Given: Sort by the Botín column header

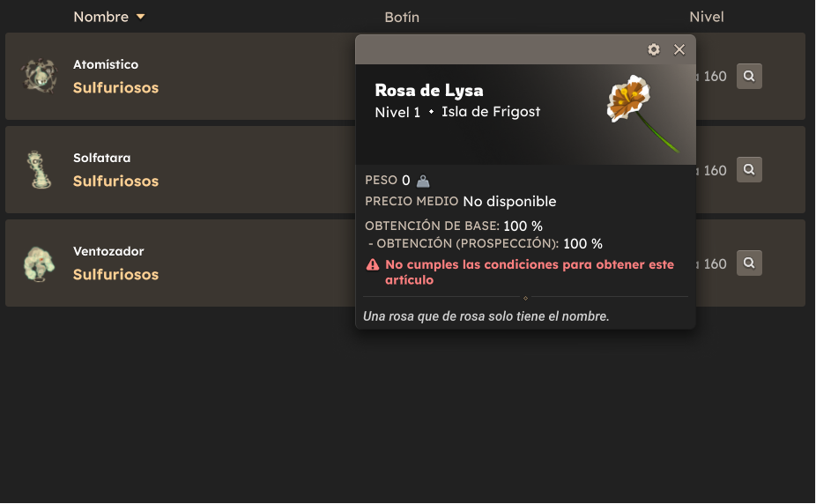Looking at the screenshot, I should (402, 17).
